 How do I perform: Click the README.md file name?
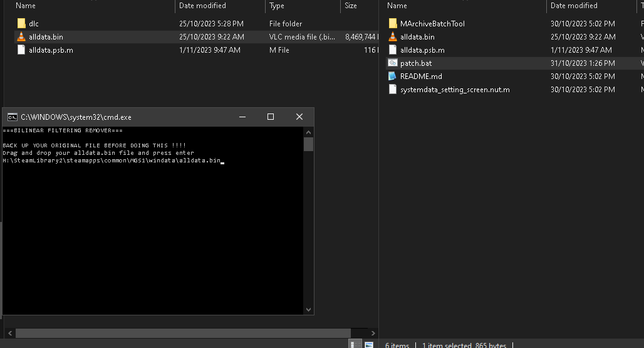[x=421, y=76]
